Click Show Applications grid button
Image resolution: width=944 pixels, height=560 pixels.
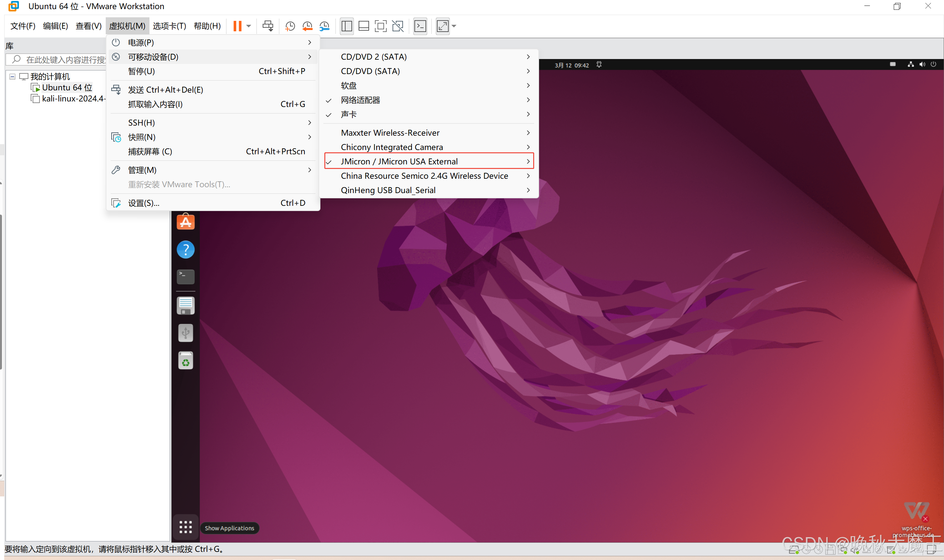pos(185,527)
